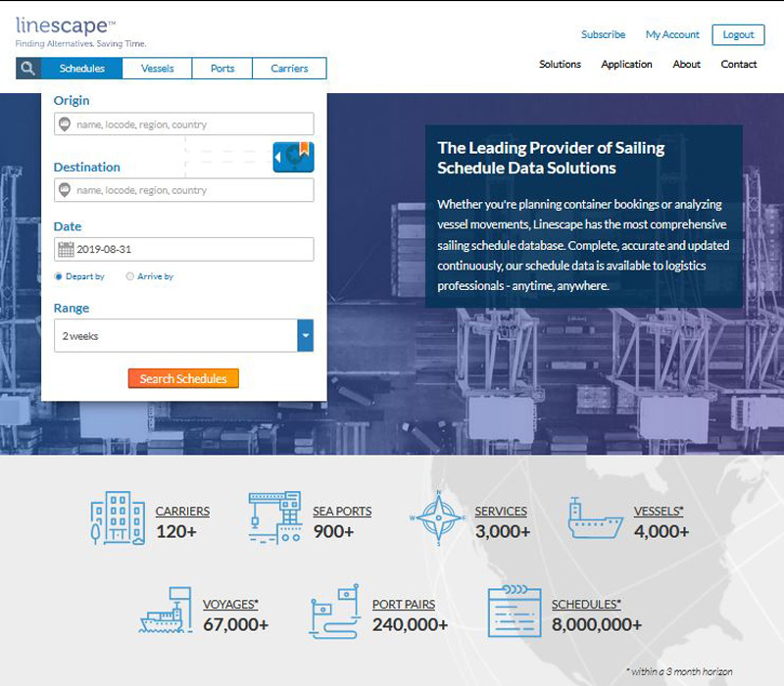Select the Arrive by radio button
The image size is (784, 686).
[x=130, y=276]
